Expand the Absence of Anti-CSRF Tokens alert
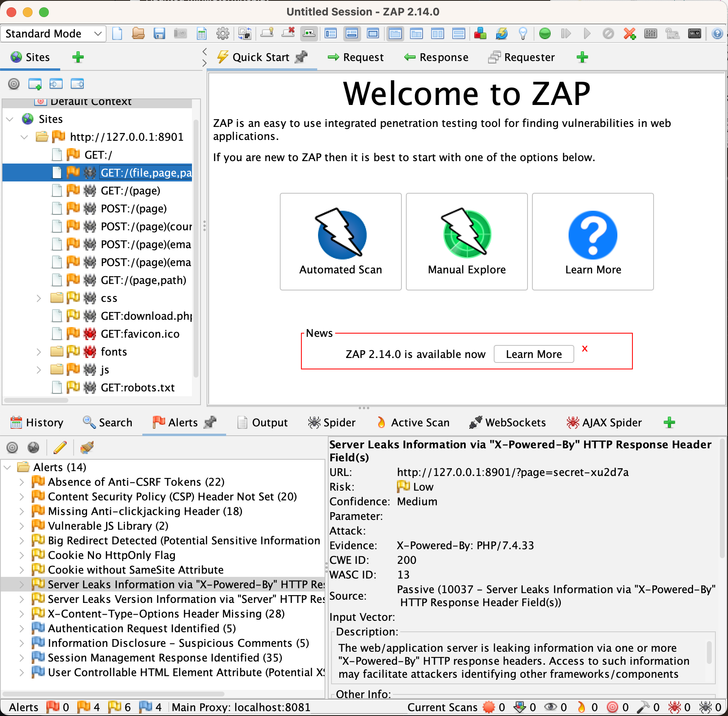The width and height of the screenshot is (728, 716). point(22,482)
